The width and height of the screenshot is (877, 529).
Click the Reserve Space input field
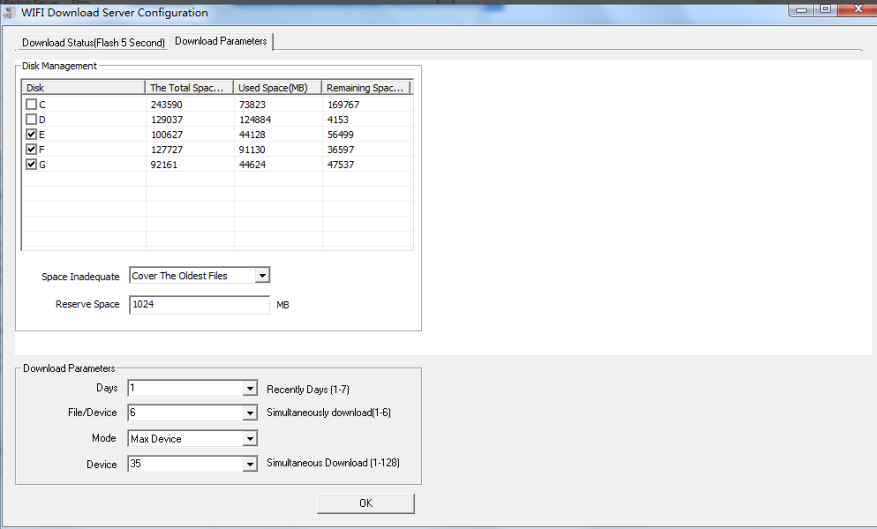point(200,305)
